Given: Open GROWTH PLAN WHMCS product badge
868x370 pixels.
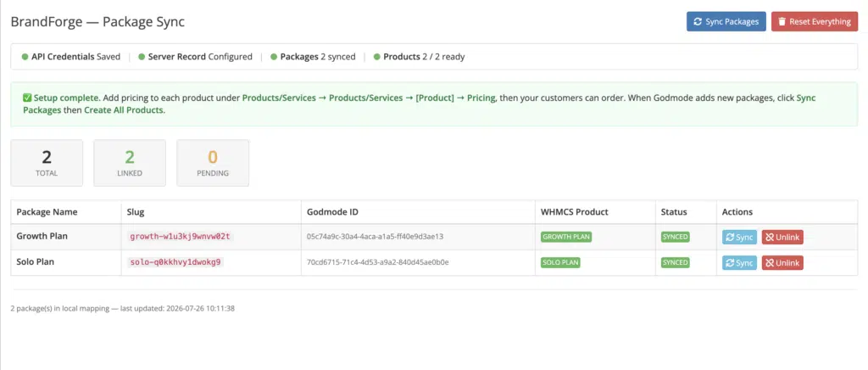Looking at the screenshot, I should tap(566, 237).
